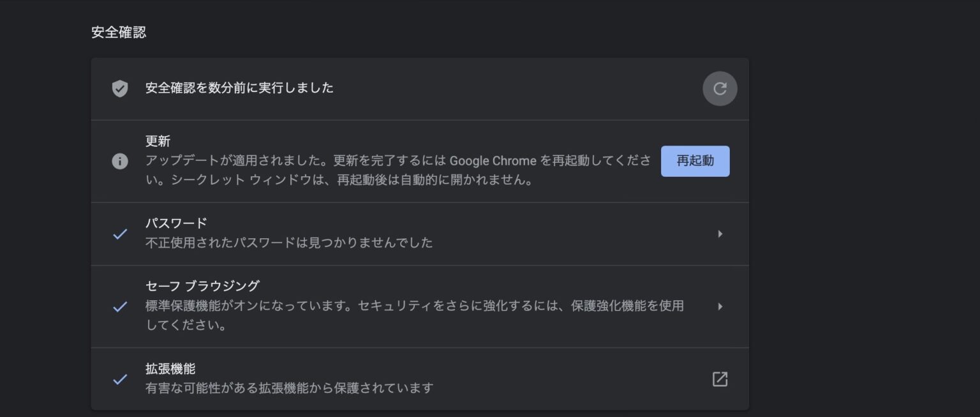Click the 更新 title text
The image size is (980, 417).
[x=158, y=142]
